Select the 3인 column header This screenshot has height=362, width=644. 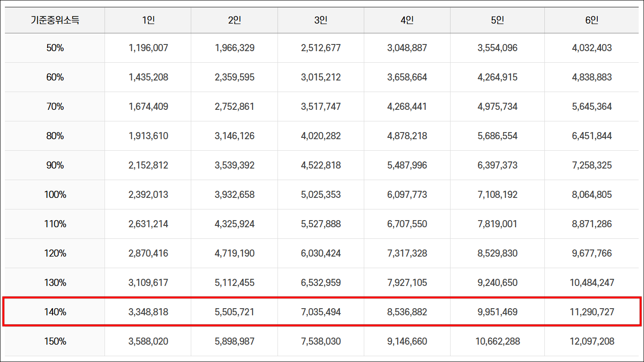321,20
